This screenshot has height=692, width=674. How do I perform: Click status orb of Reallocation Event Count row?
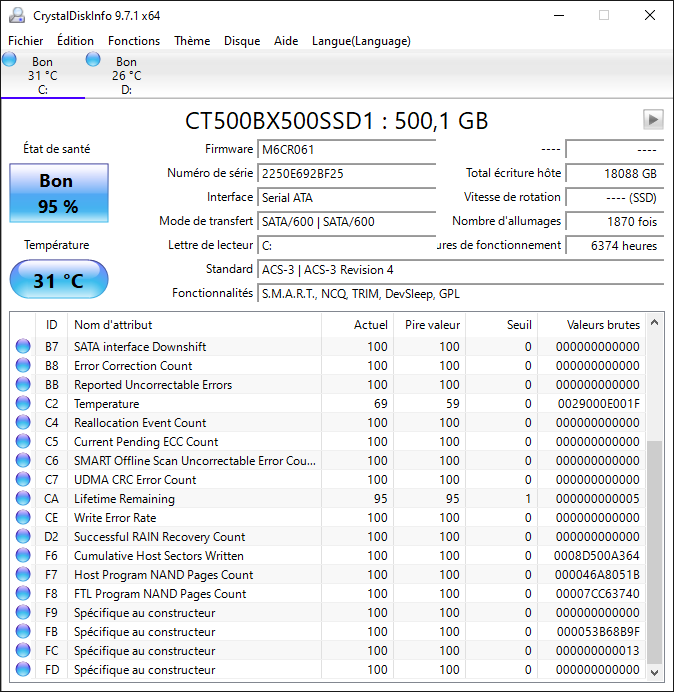[x=23, y=422]
